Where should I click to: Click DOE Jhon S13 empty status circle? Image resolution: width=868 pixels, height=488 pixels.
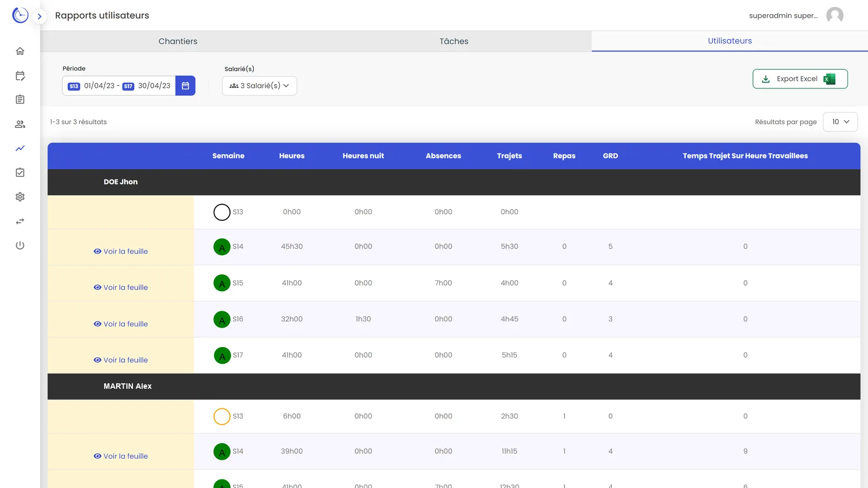click(222, 212)
